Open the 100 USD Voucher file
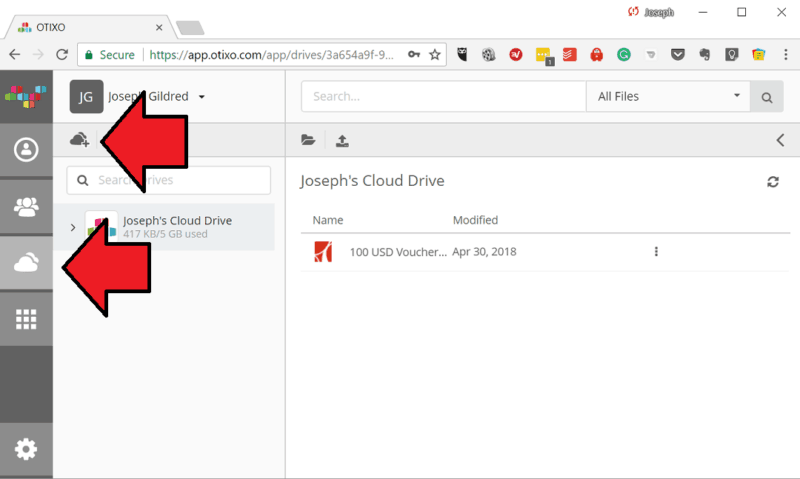Image resolution: width=800 pixels, height=479 pixels. [398, 252]
